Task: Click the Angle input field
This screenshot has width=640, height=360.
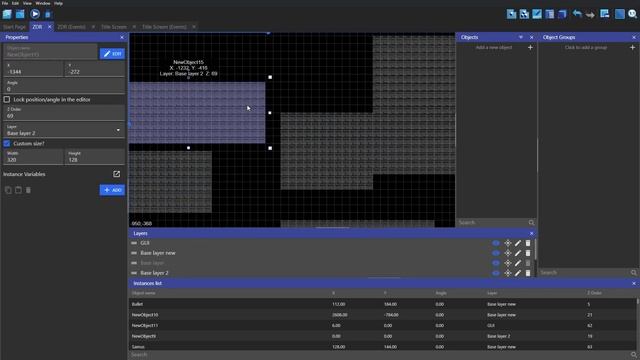Action: [x=64, y=86]
